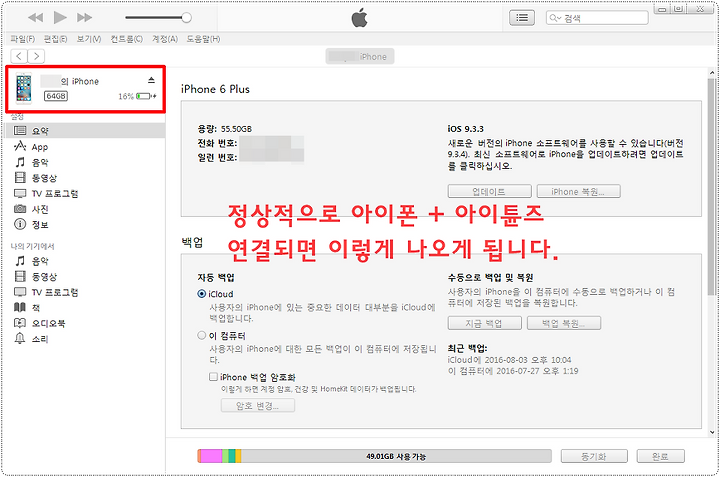Click 동영상 icon under 나의 기기에서
The height and width of the screenshot is (477, 720).
coord(20,276)
